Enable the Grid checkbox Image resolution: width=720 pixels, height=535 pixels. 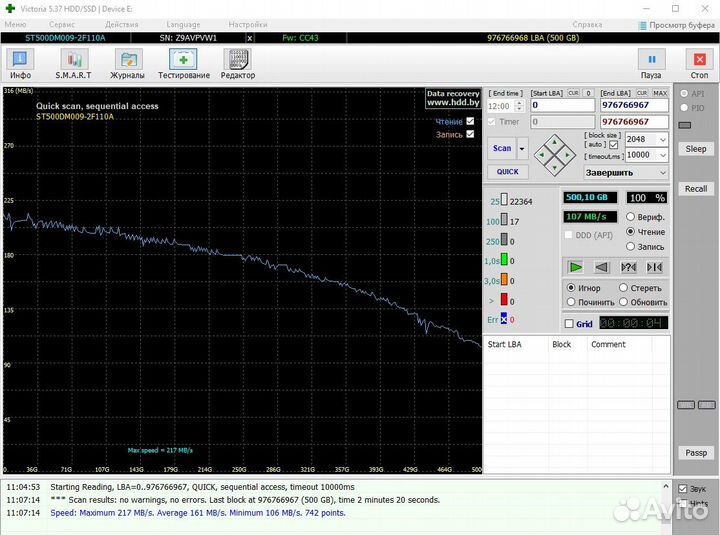(570, 324)
